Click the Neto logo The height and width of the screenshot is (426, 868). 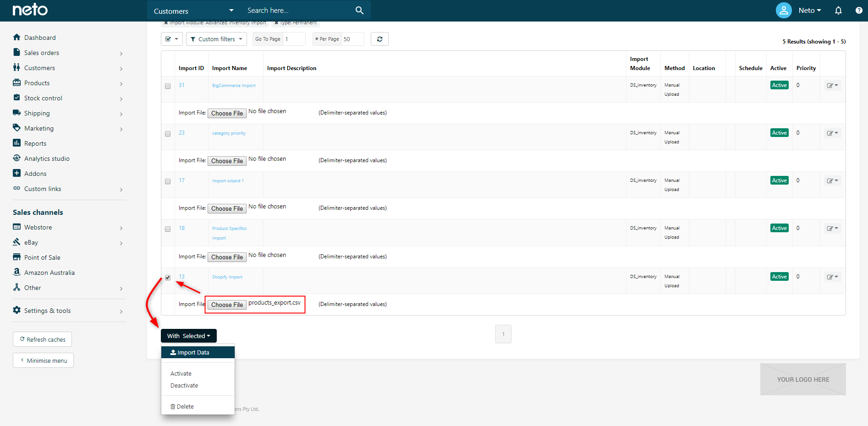[x=30, y=10]
